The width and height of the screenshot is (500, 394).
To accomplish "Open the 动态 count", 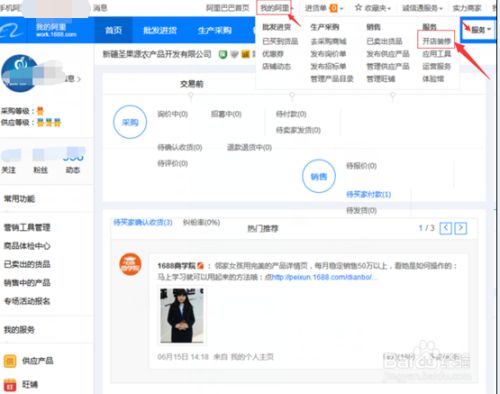I will [x=73, y=162].
